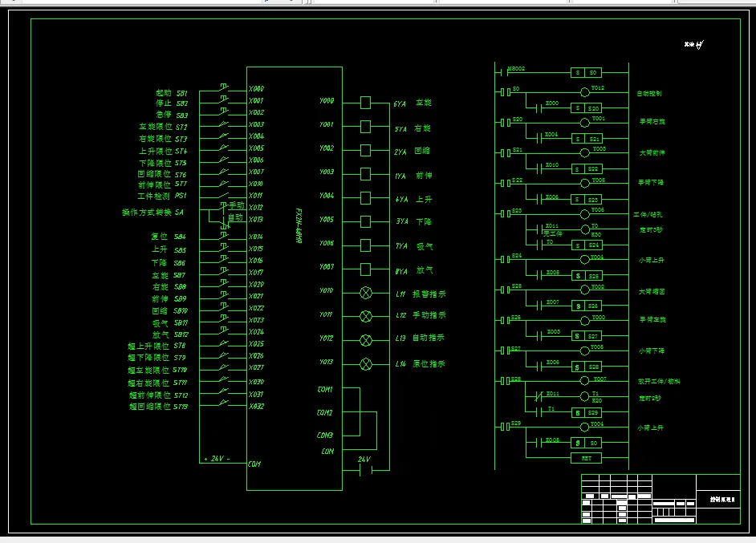Select the L12 手动指示 lamp label
Image resolution: width=756 pixels, height=543 pixels.
tap(421, 315)
